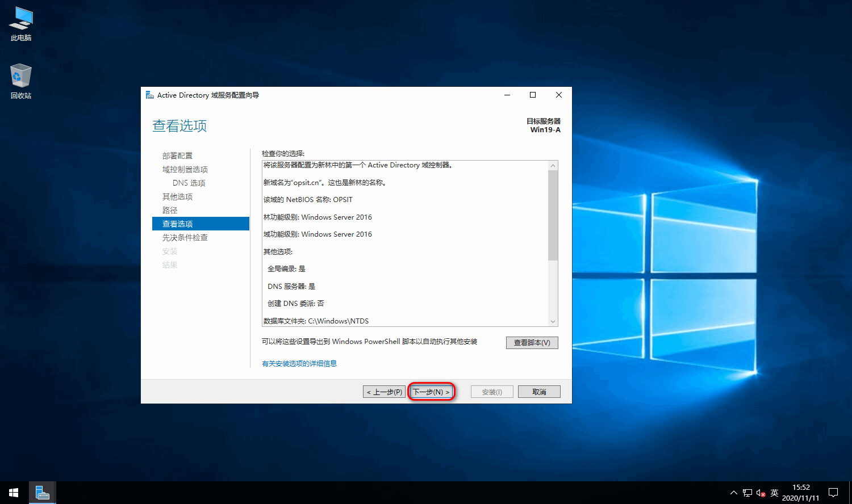Select 路径 step in sidebar
The height and width of the screenshot is (504, 852).
170,210
